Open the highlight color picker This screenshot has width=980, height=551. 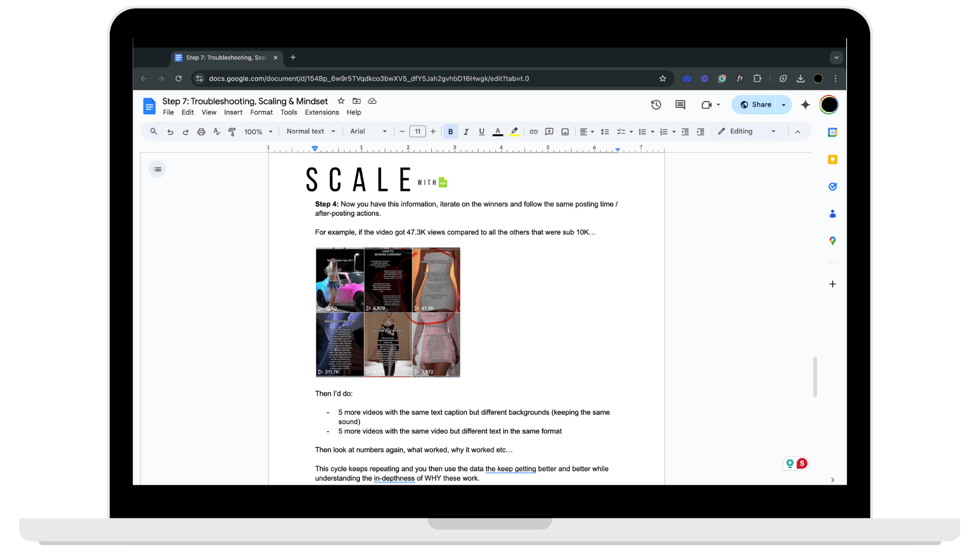[x=514, y=132]
